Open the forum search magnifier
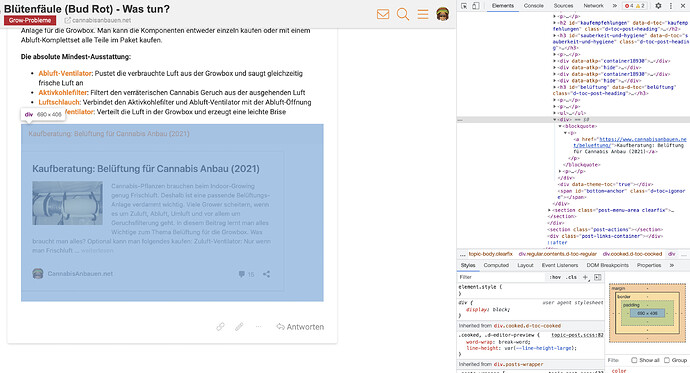Viewport: 690px width, 373px height. click(403, 14)
